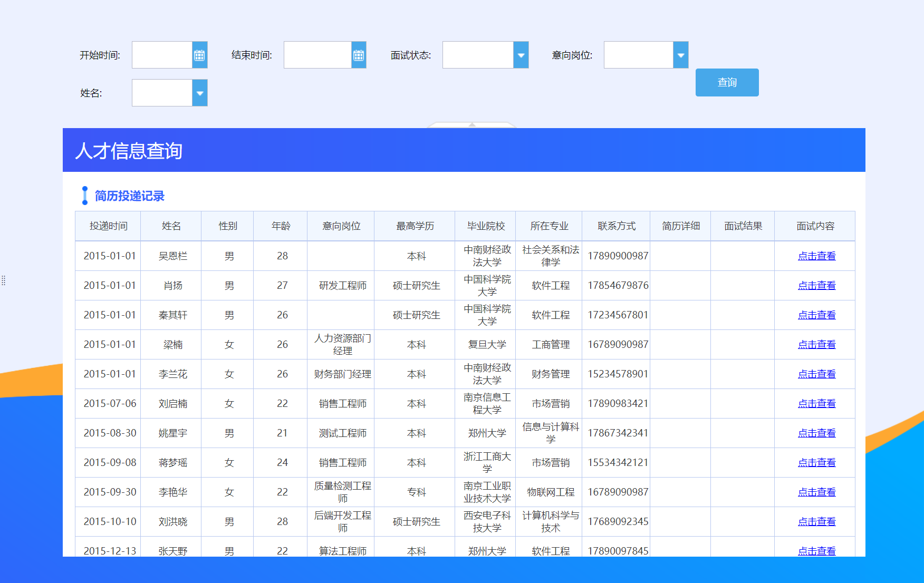
Task: Open 点击查看 in 刘洪晓's row
Action: 816,521
